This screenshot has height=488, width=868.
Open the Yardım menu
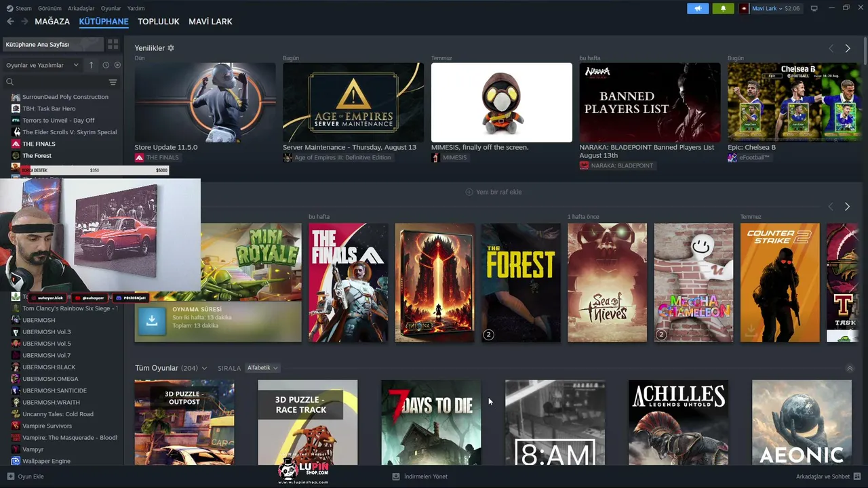click(x=136, y=8)
